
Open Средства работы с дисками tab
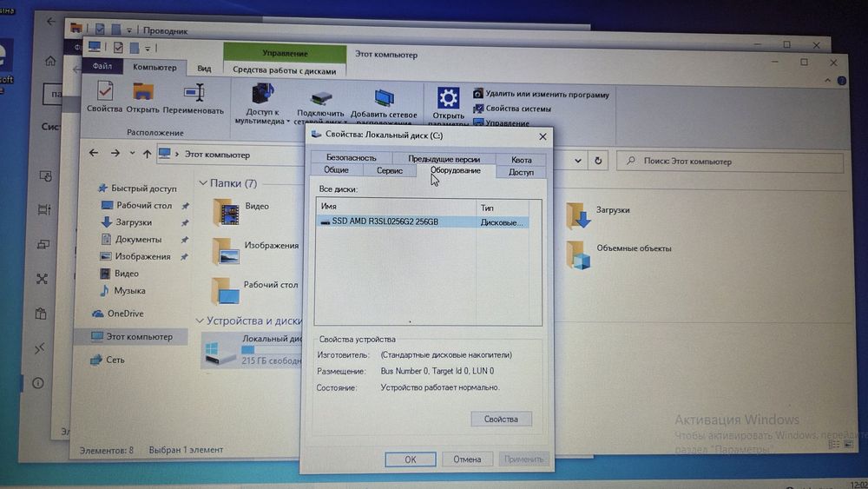coord(285,70)
